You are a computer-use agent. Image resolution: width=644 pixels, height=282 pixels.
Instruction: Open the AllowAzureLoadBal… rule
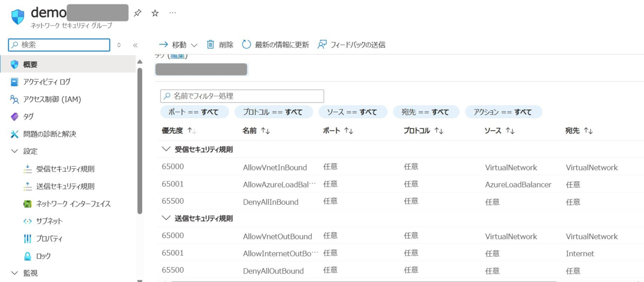click(x=280, y=184)
